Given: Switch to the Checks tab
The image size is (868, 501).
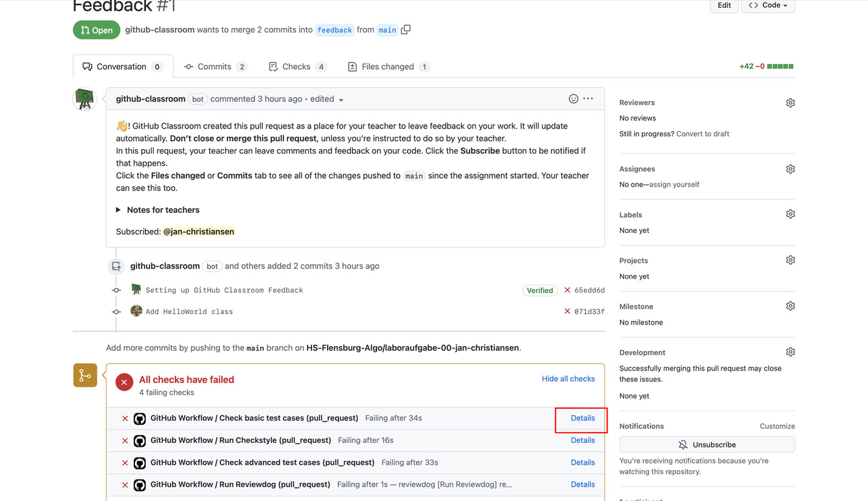Looking at the screenshot, I should click(x=296, y=66).
